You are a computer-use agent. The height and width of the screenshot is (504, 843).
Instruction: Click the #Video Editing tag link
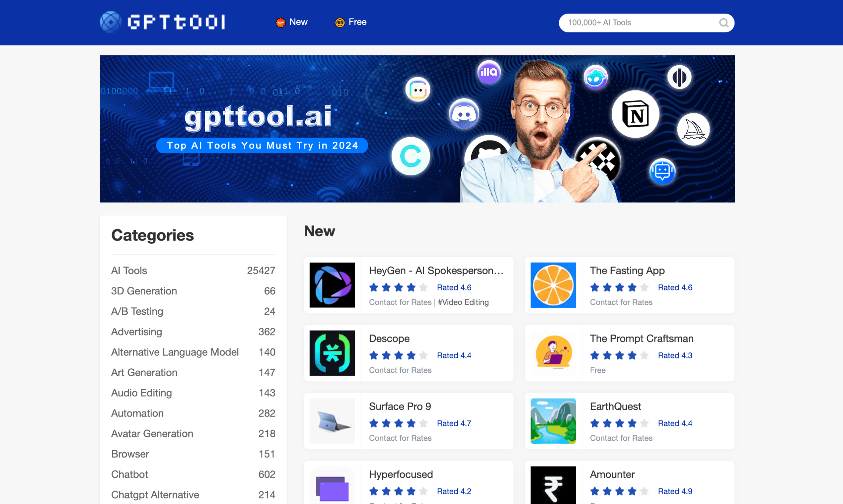click(x=463, y=302)
